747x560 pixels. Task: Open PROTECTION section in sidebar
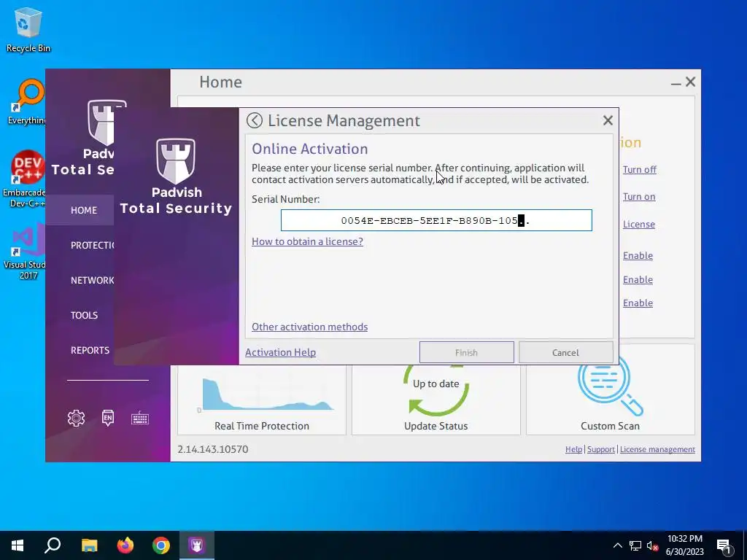click(x=92, y=245)
